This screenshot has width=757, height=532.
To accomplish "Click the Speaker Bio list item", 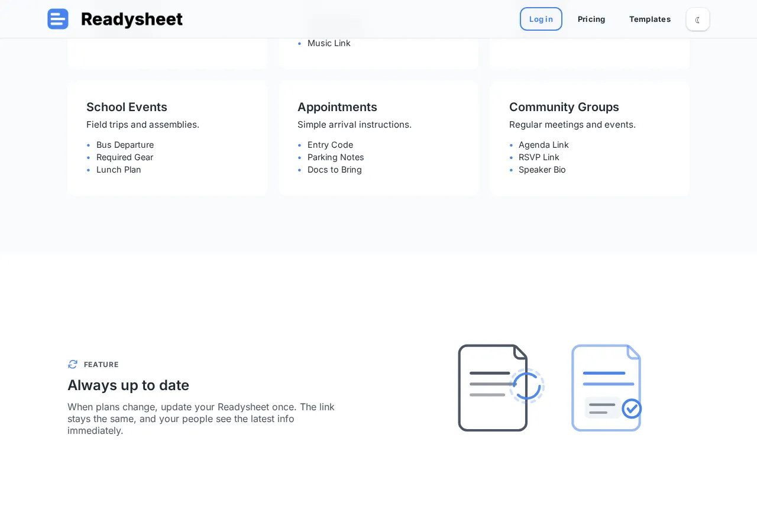I will (x=542, y=170).
